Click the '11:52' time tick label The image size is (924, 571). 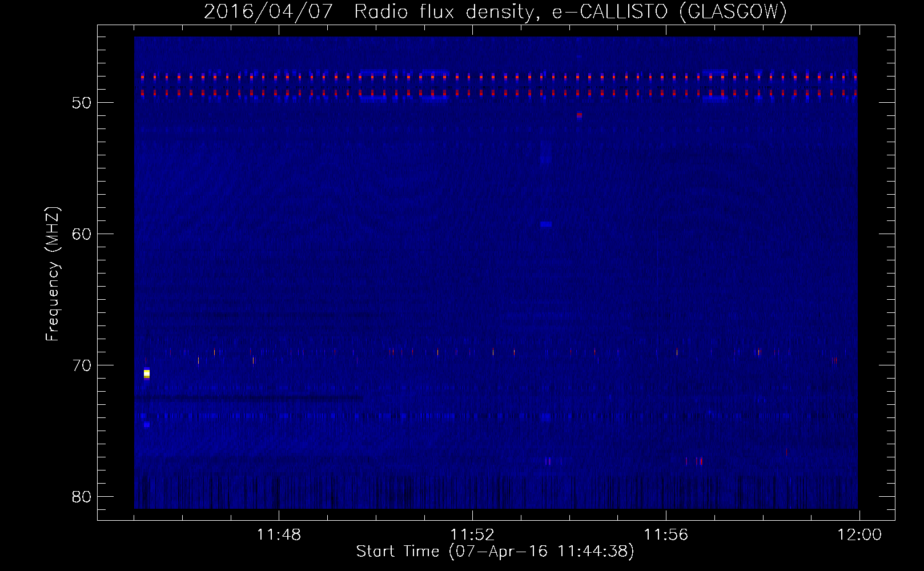pos(472,535)
